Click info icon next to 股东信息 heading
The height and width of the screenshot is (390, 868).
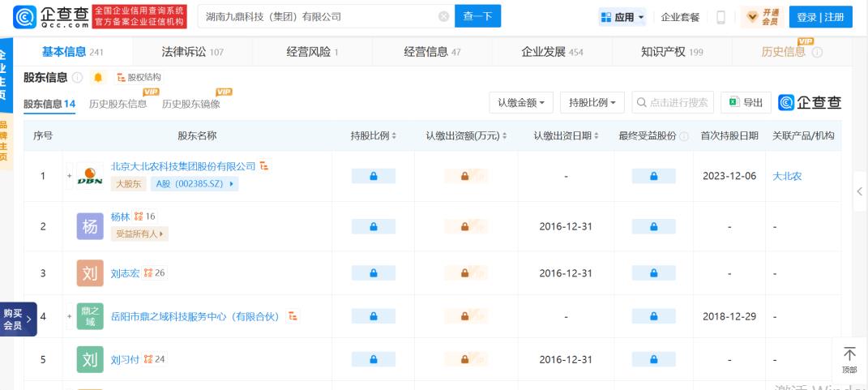[x=78, y=78]
